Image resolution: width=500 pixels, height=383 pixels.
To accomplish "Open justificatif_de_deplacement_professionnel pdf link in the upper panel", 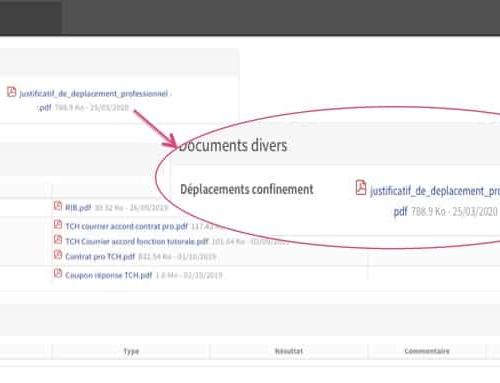I will [95, 94].
